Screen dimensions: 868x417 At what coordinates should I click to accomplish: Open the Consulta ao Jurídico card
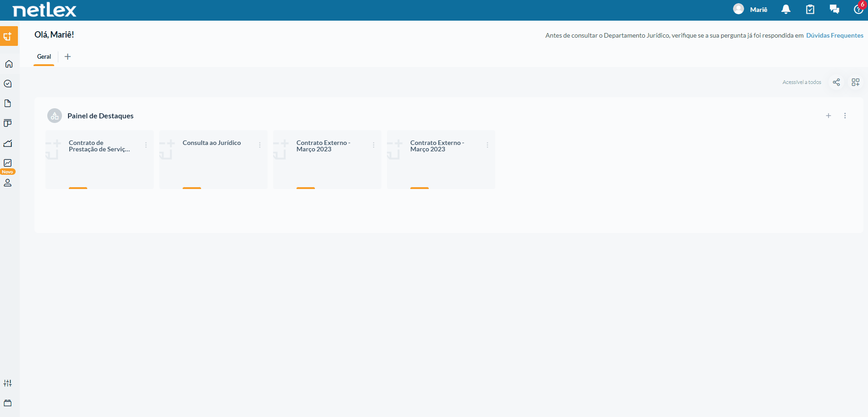click(213, 160)
